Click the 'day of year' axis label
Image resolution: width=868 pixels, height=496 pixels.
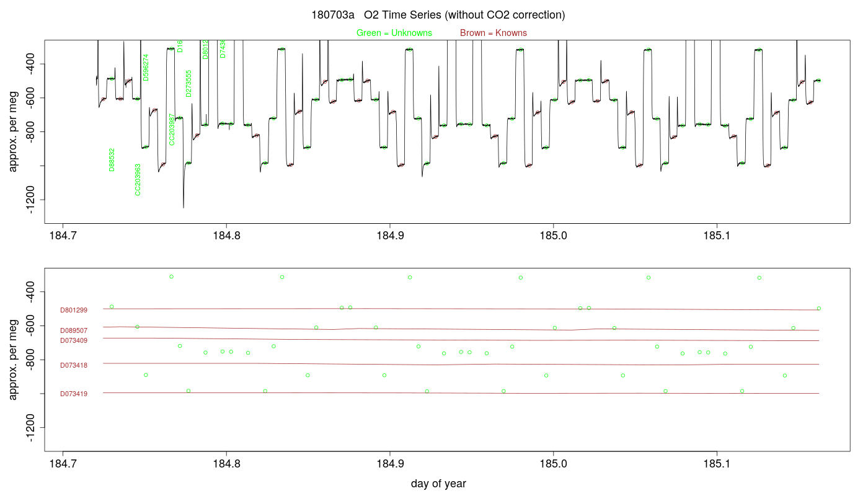tap(438, 484)
